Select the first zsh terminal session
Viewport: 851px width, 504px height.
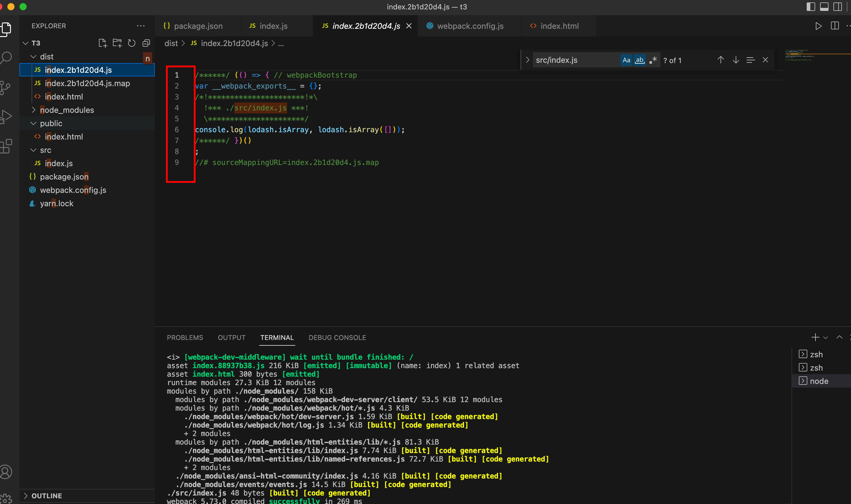(x=821, y=354)
